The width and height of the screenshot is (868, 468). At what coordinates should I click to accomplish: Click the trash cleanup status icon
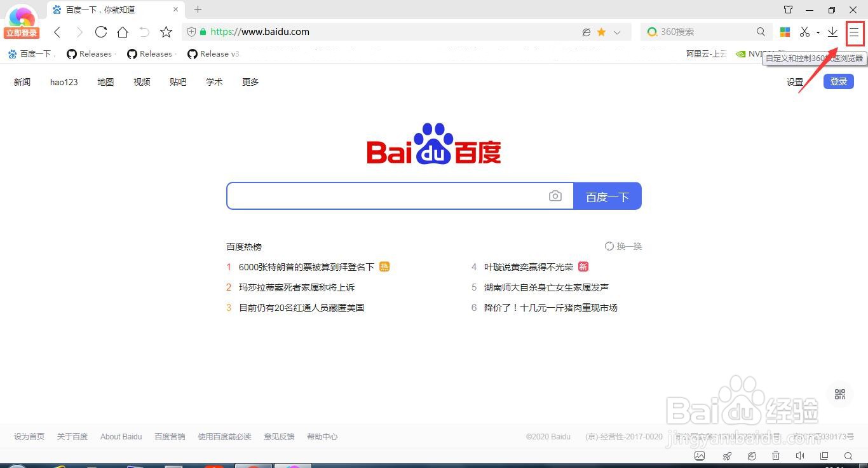(776, 456)
